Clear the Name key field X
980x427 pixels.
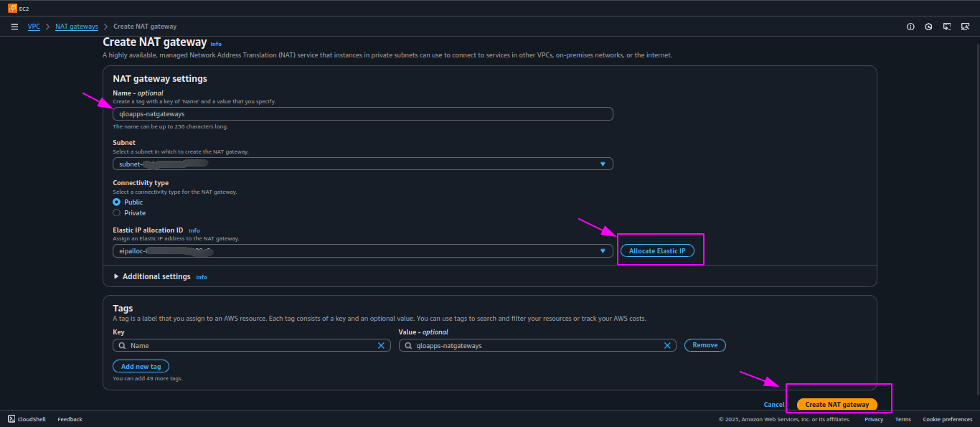pos(381,345)
